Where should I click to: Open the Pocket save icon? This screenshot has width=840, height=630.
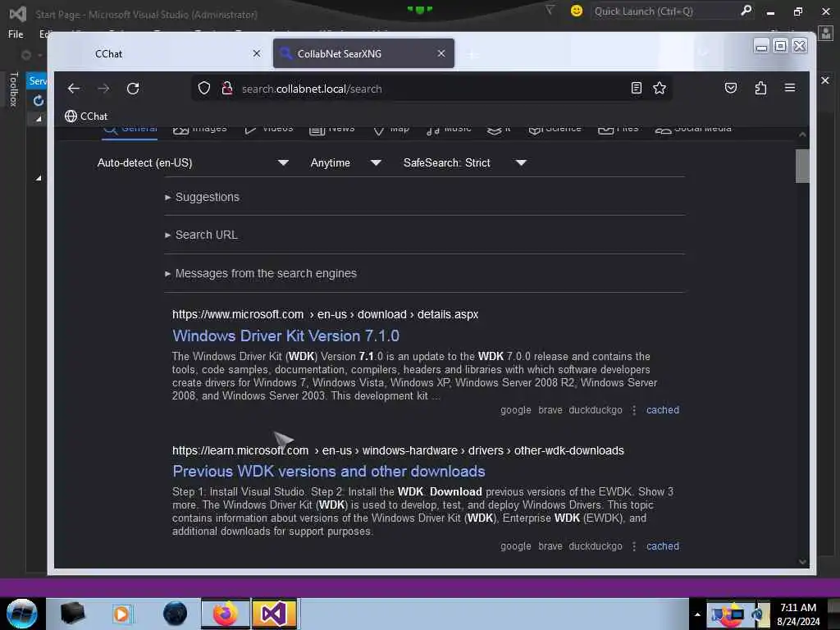click(x=731, y=88)
